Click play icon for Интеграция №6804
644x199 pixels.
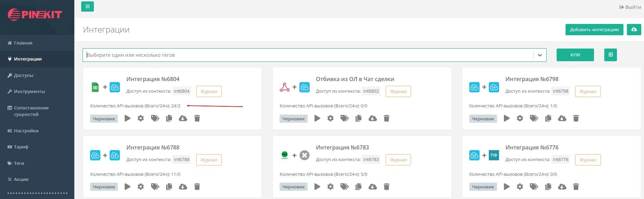pyautogui.click(x=127, y=118)
